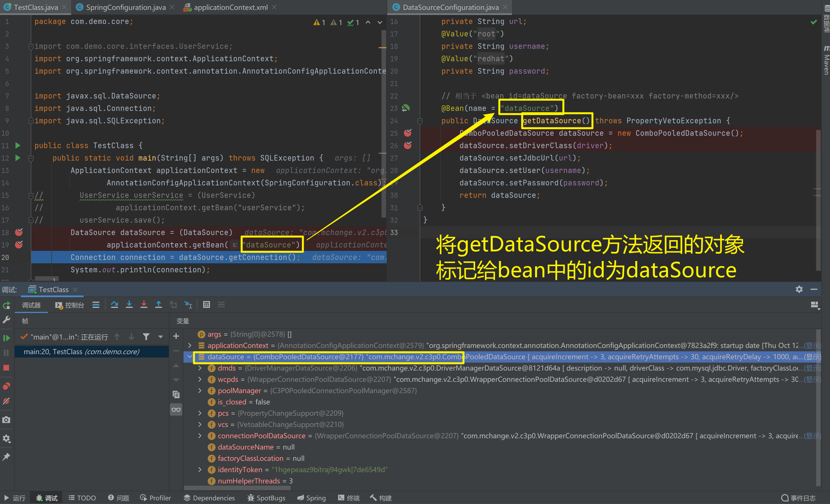Open thread selector dropdown arrow in frames
The image size is (830, 504).
tap(161, 337)
